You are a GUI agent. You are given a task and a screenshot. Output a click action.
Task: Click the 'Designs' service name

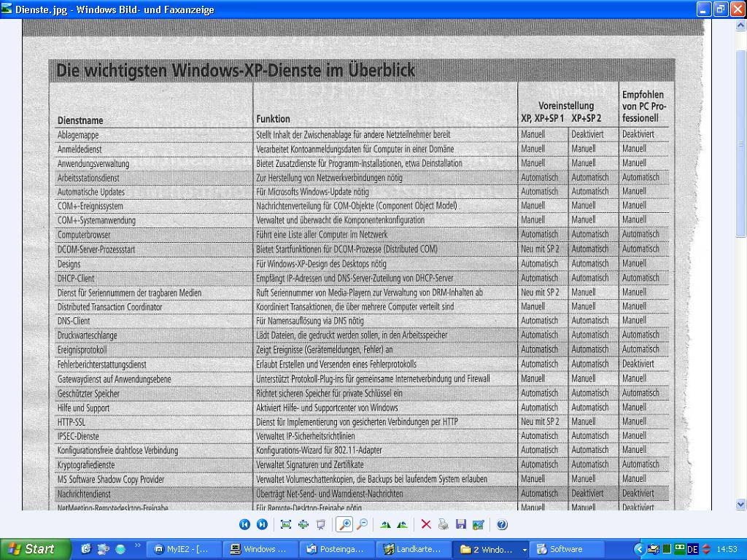tap(69, 264)
